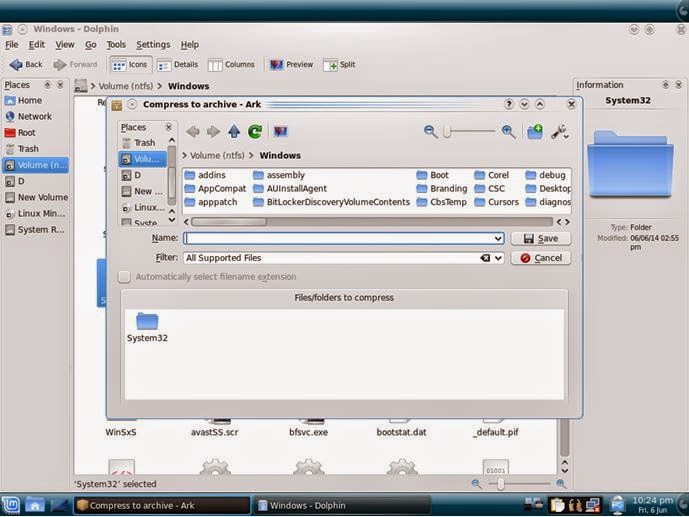Viewport: 689px width, 517px height.
Task: Open the Branding folder
Action: (x=442, y=189)
